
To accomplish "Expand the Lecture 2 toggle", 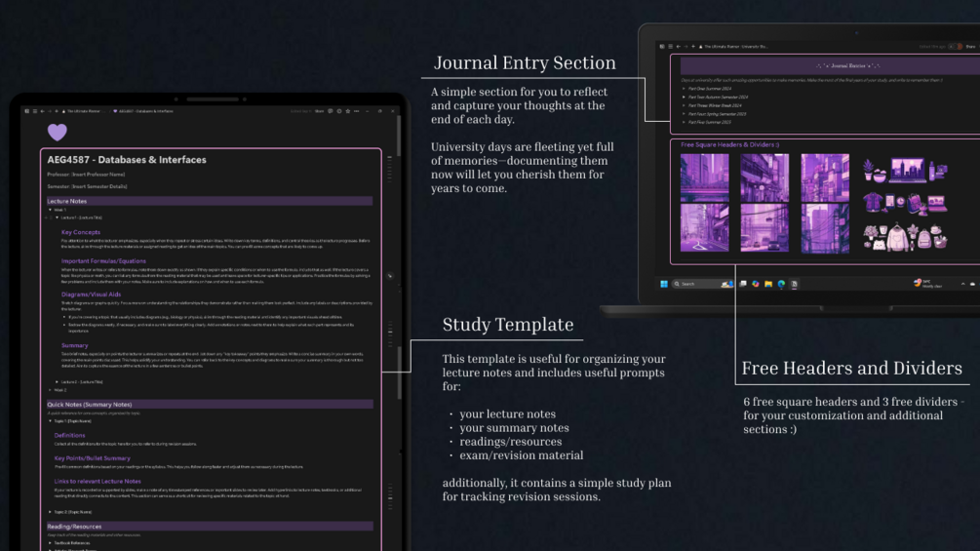I will (57, 381).
